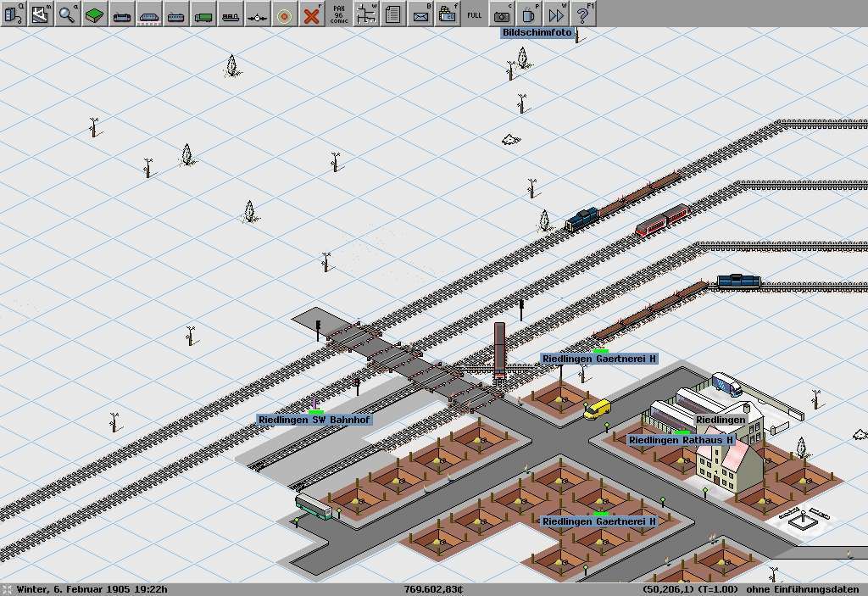Open the finances window icon
The image size is (868, 596).
click(448, 14)
